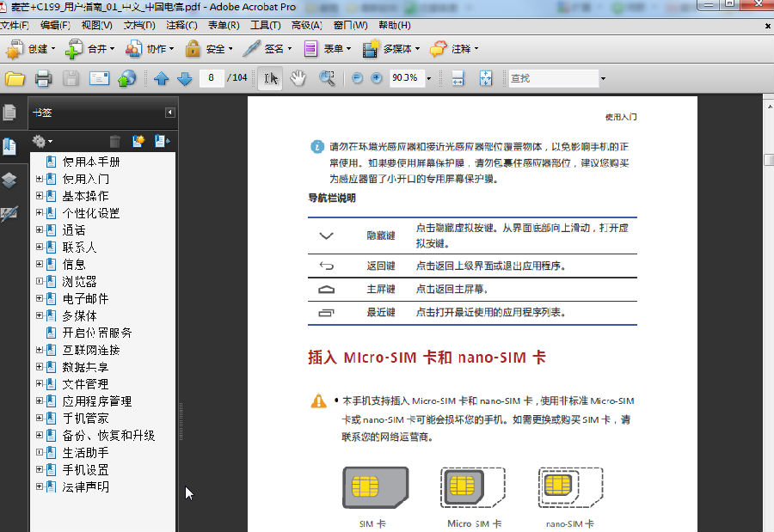Screen dimensions: 774x532
Task: Click the New Bookmark icon above the bookmark list
Action: pos(138,141)
